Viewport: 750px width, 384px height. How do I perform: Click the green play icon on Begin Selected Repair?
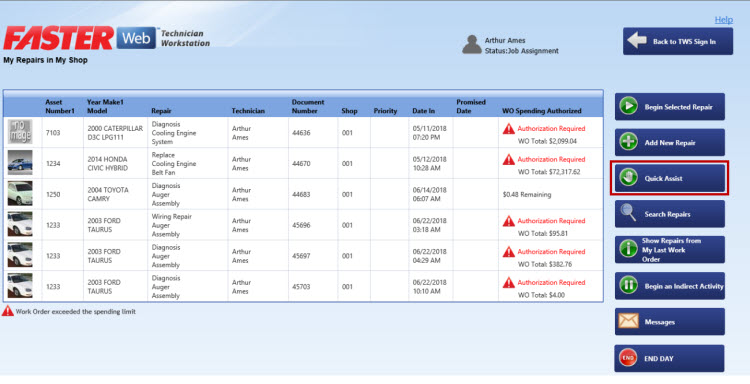click(x=629, y=107)
